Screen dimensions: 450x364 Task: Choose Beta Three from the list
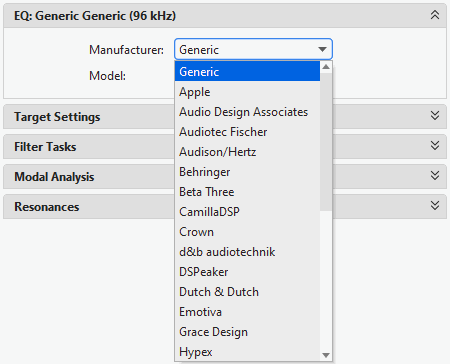247,192
